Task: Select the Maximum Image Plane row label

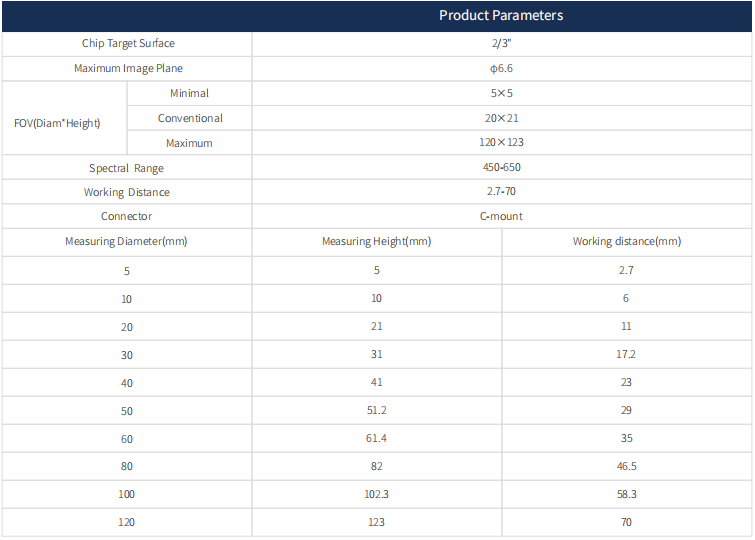Action: (128, 69)
